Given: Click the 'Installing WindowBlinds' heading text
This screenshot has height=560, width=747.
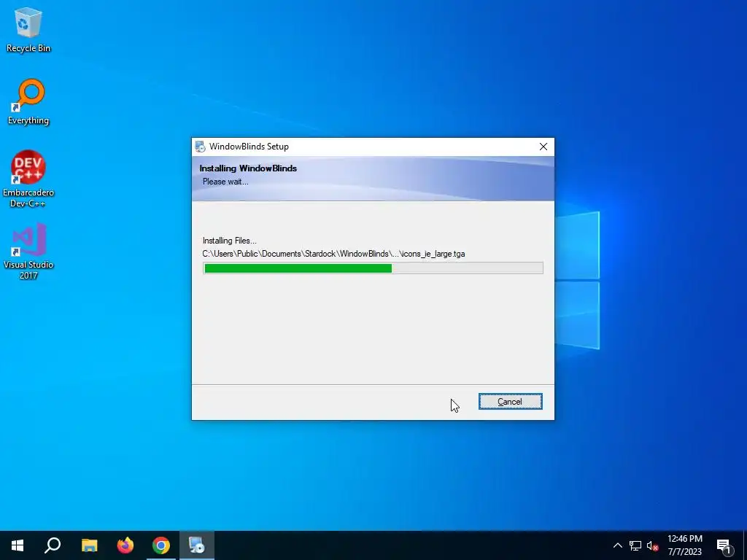Looking at the screenshot, I should click(248, 168).
